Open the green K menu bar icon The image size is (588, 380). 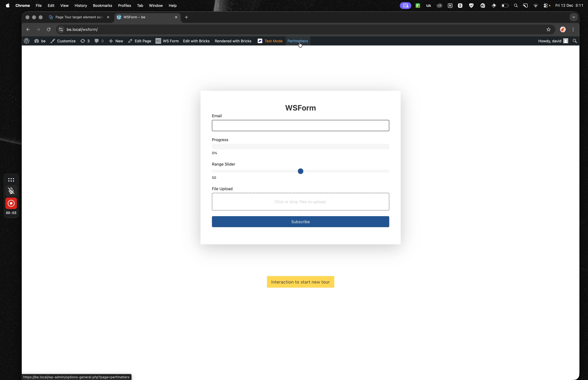(x=418, y=5)
